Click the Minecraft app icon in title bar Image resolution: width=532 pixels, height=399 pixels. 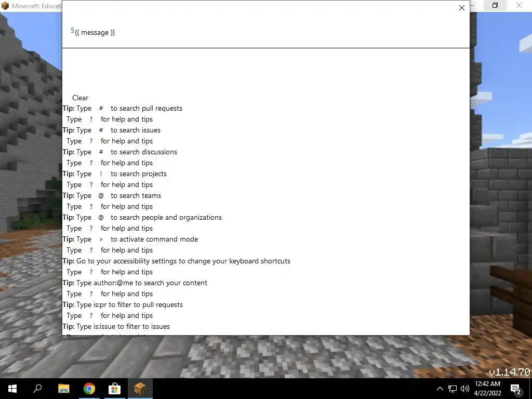click(x=5, y=6)
